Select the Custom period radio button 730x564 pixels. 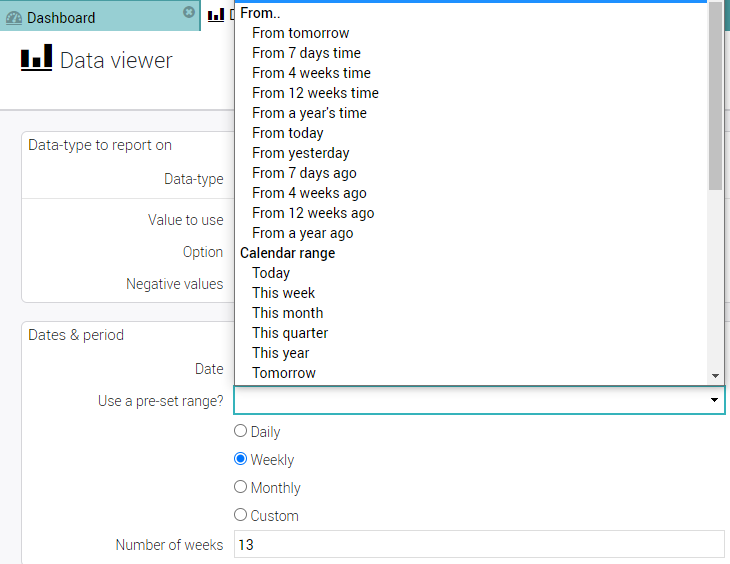240,515
